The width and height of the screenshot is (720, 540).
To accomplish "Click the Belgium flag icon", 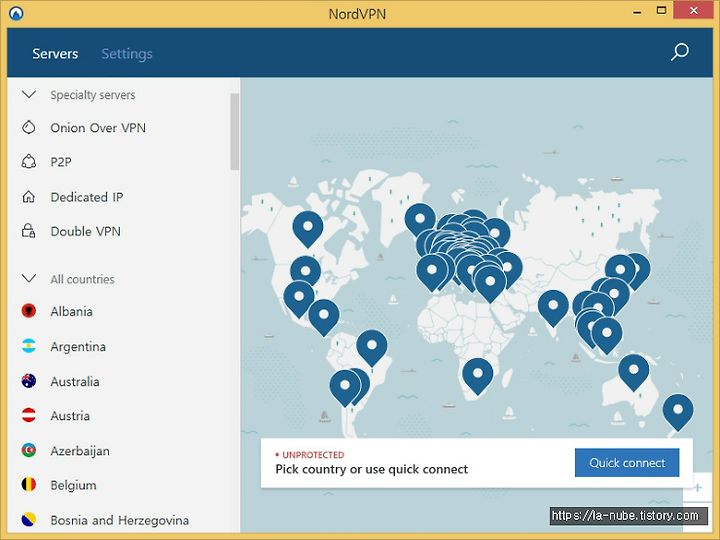I will (x=28, y=484).
